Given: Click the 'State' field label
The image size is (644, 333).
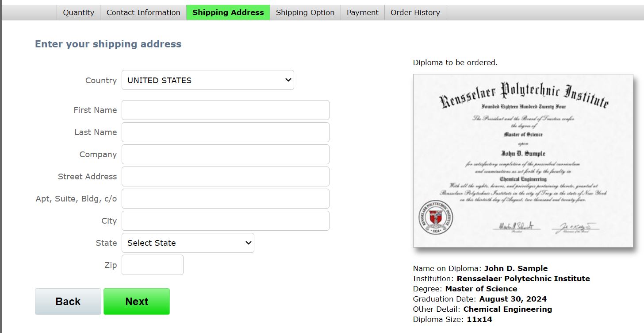Looking at the screenshot, I should [106, 243].
